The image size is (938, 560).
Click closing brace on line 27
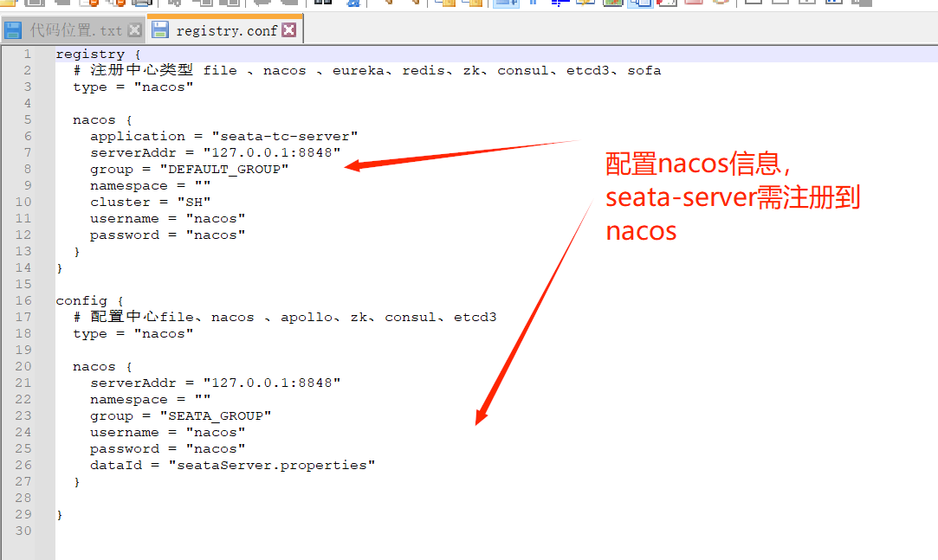(76, 482)
